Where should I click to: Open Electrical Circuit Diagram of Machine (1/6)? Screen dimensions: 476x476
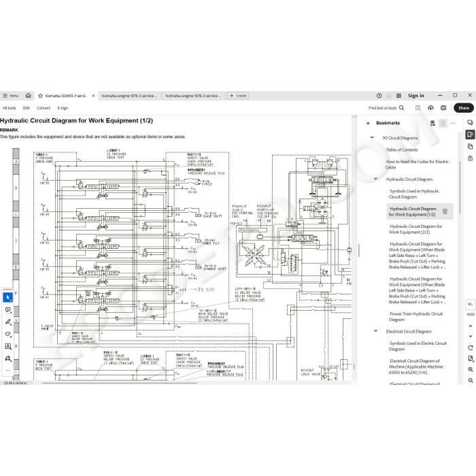[x=416, y=367]
